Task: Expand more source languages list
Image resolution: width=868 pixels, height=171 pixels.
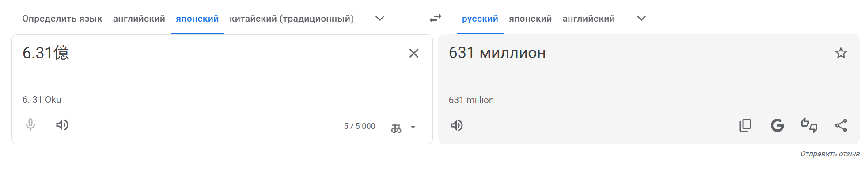Action: pyautogui.click(x=380, y=19)
